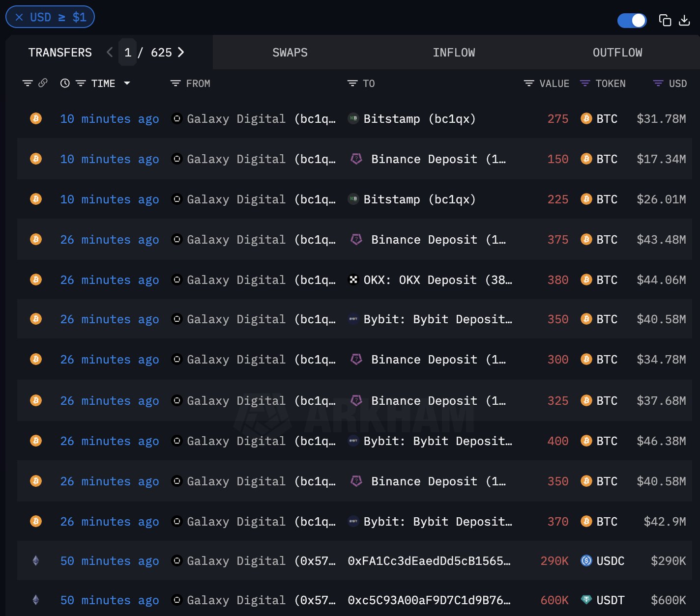
Task: Open time link for $31.78M transfer
Action: pyautogui.click(x=110, y=119)
